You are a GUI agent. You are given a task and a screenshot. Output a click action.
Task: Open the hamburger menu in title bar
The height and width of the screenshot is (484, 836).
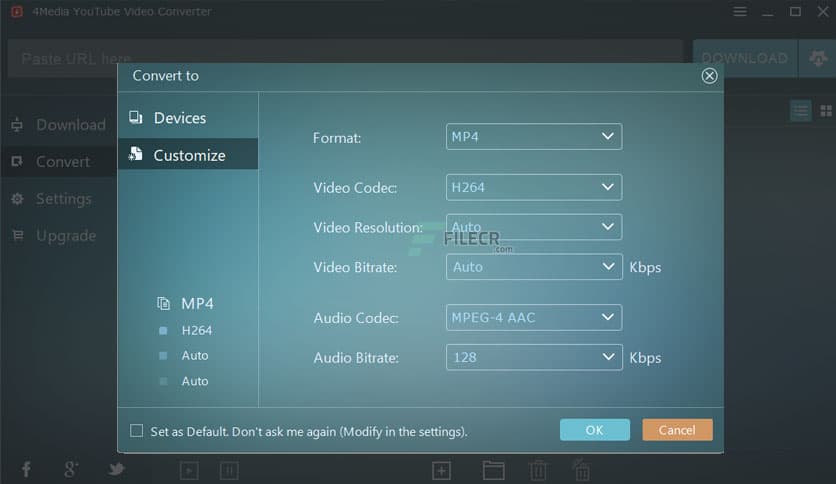(x=739, y=11)
